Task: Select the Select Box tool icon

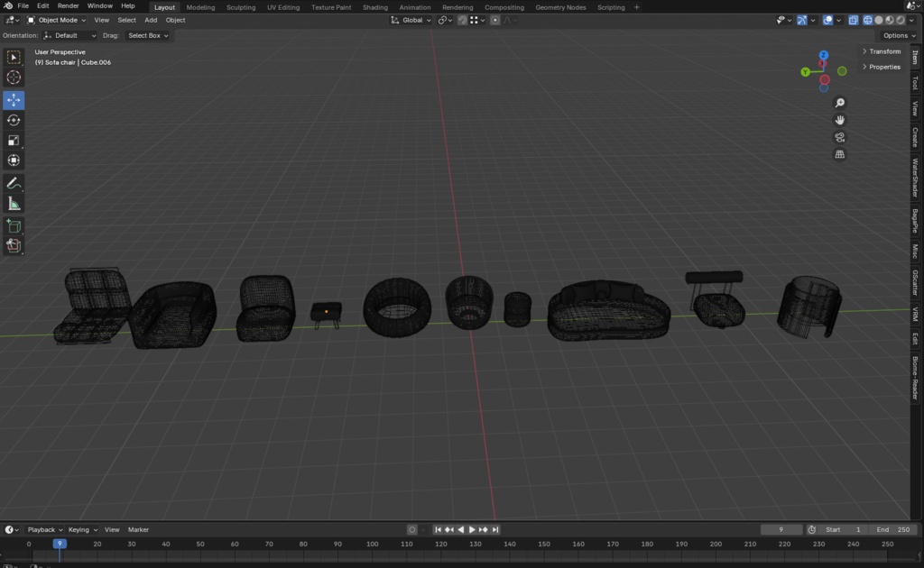Action: [x=14, y=57]
